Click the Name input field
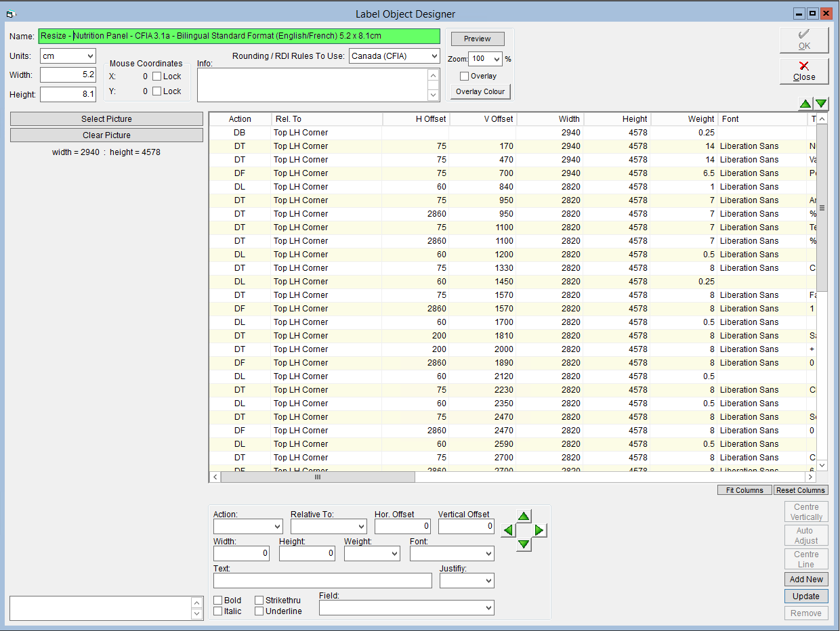 tap(240, 37)
